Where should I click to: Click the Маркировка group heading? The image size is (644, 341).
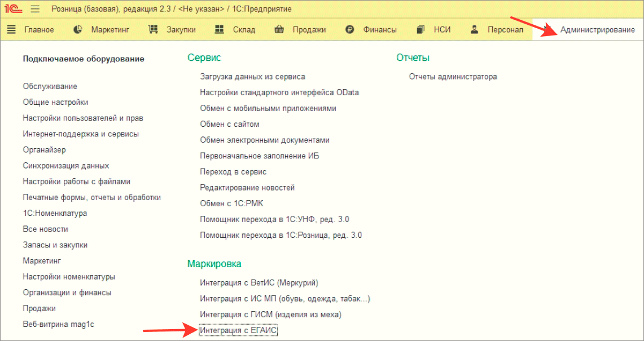pyautogui.click(x=214, y=263)
